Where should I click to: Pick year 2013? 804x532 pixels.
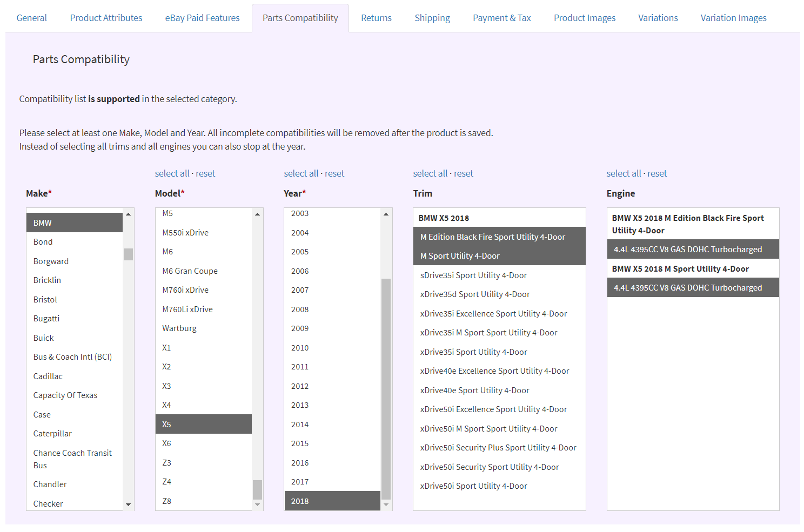332,405
